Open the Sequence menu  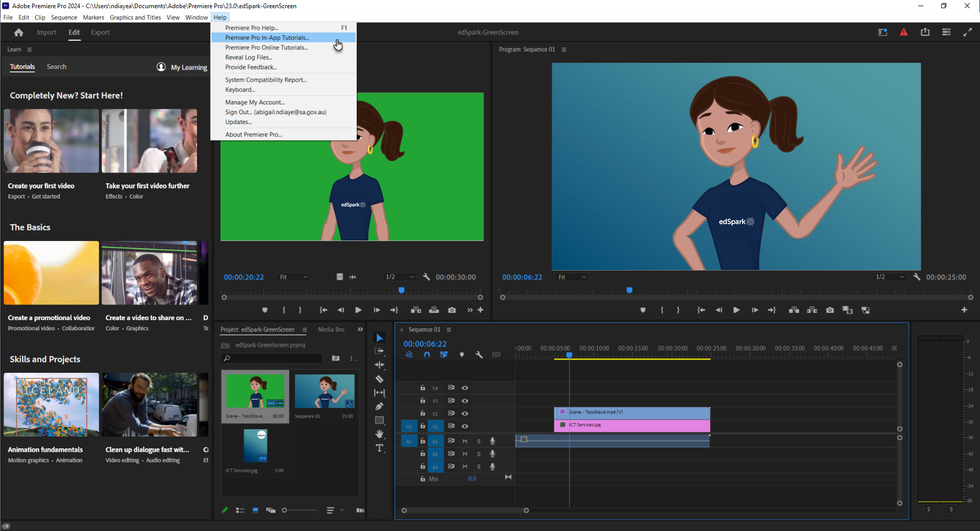[x=64, y=17]
